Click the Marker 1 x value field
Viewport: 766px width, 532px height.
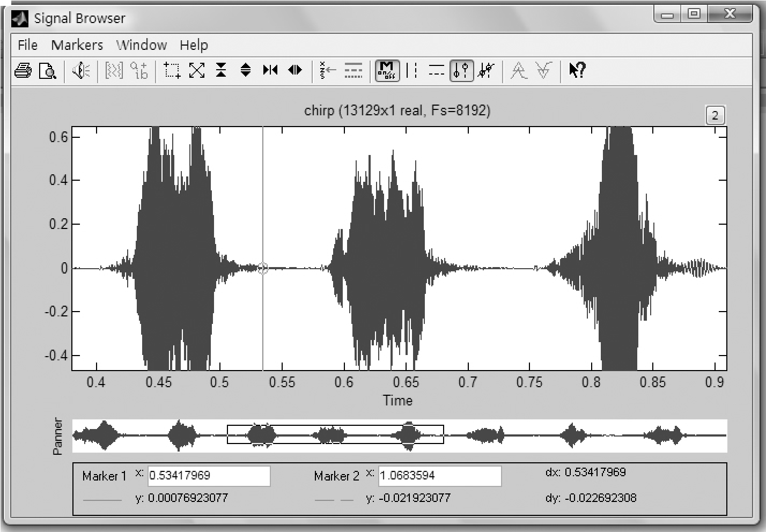tap(209, 476)
